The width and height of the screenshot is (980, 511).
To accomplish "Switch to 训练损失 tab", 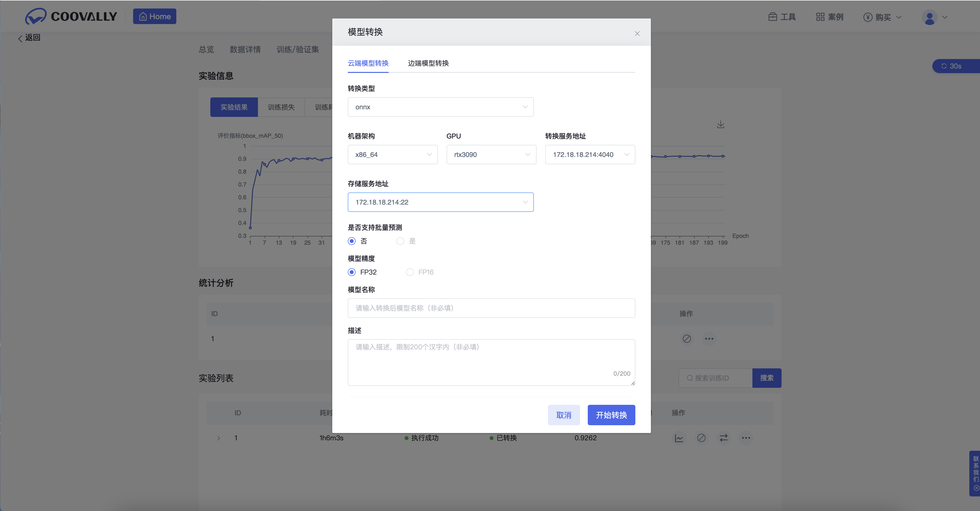I will click(x=281, y=107).
